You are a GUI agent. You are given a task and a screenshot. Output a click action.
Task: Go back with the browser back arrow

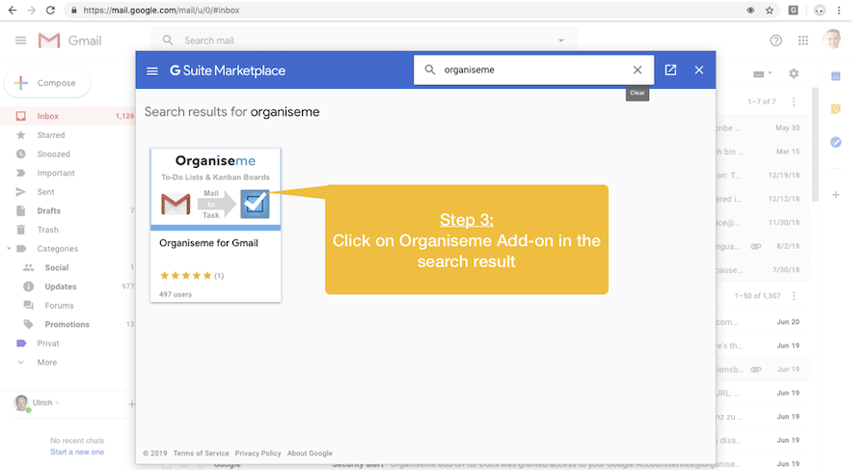tap(13, 10)
